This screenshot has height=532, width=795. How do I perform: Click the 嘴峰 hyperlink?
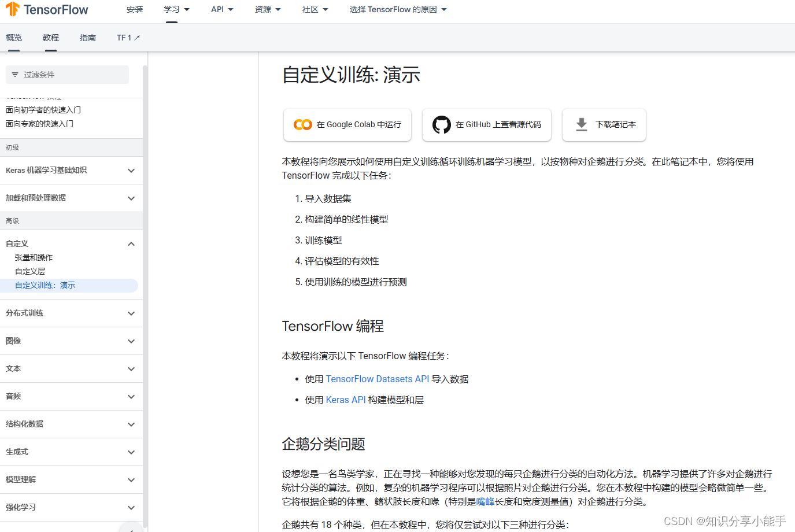[x=485, y=502]
